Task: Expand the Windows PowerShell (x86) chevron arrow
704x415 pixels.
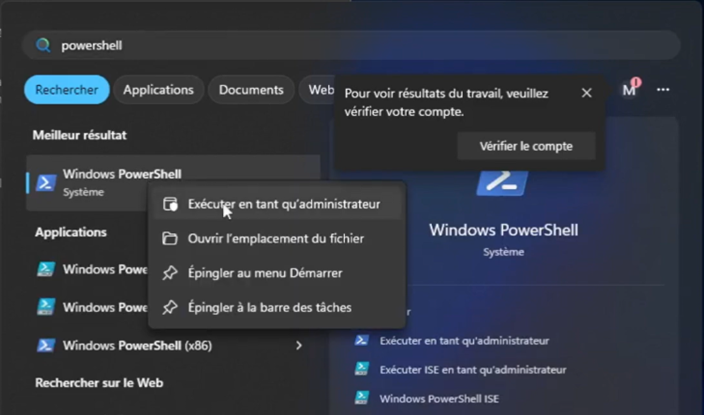Action: [x=299, y=346]
